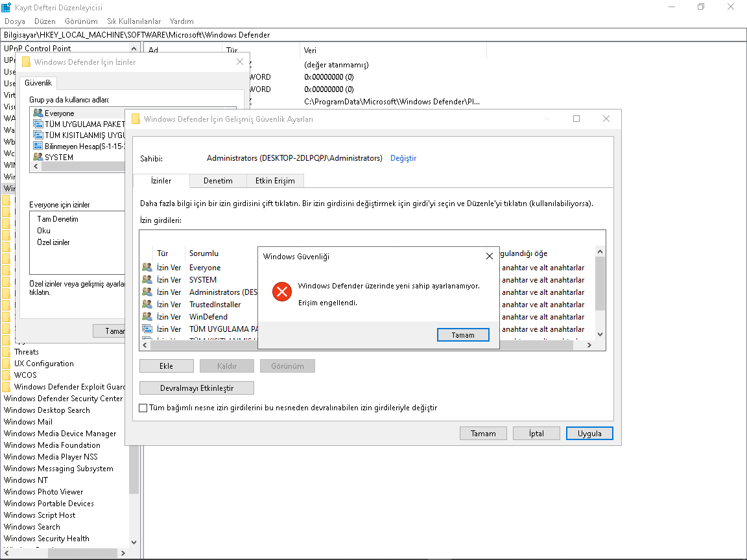Close the Windows Güvenliği error dialog with X
Screen dimensions: 747x560
click(x=490, y=256)
